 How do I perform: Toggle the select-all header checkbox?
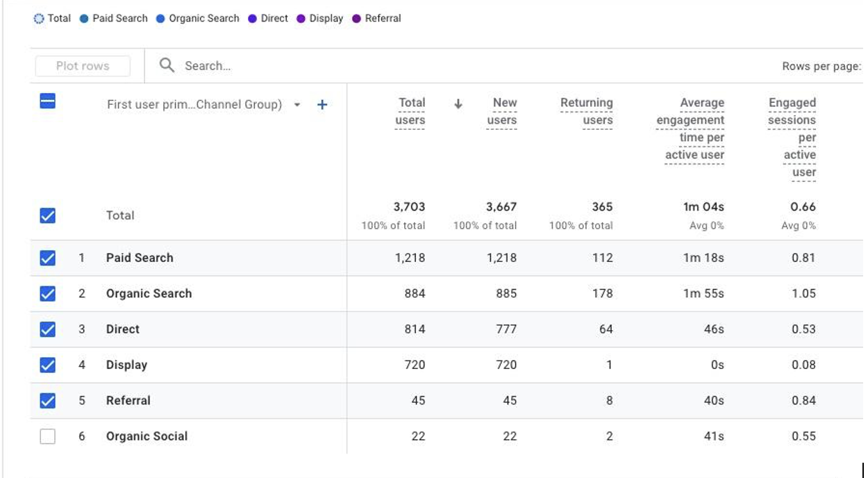[47, 102]
